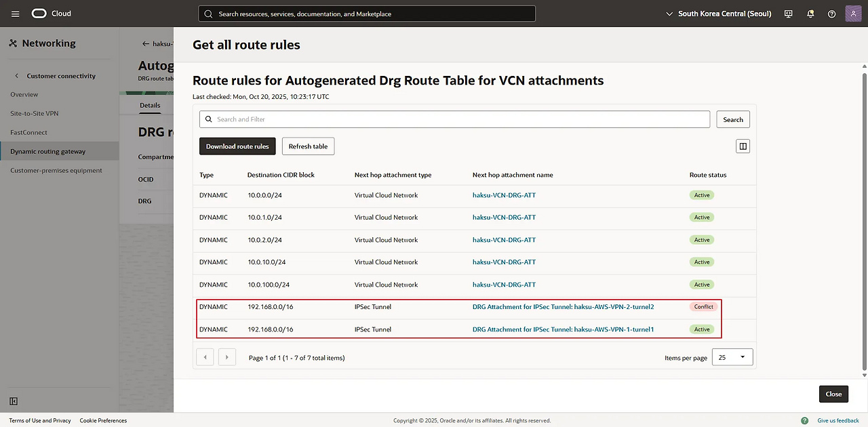Open the user profile avatar menu

point(853,14)
